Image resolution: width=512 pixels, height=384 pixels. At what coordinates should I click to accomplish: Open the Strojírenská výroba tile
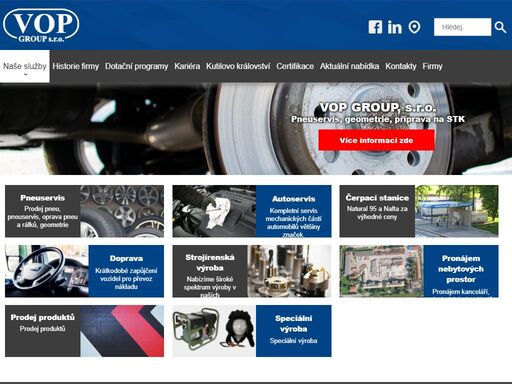pyautogui.click(x=252, y=271)
